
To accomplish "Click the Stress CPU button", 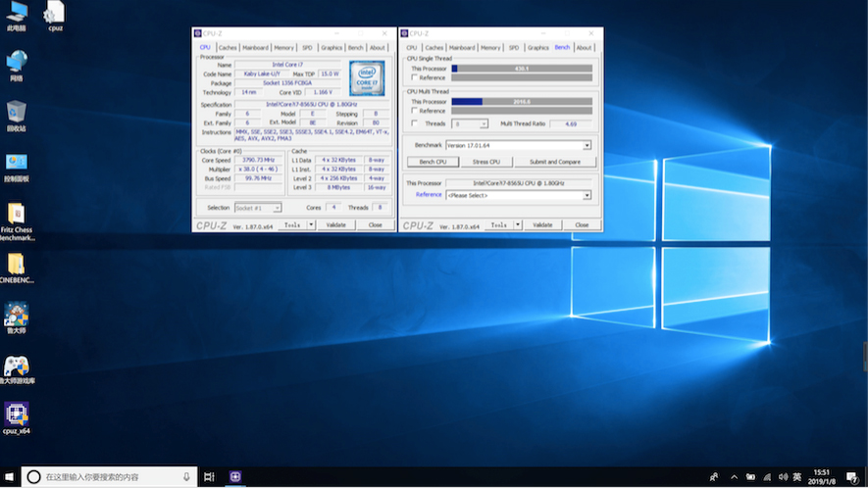I will pos(486,162).
